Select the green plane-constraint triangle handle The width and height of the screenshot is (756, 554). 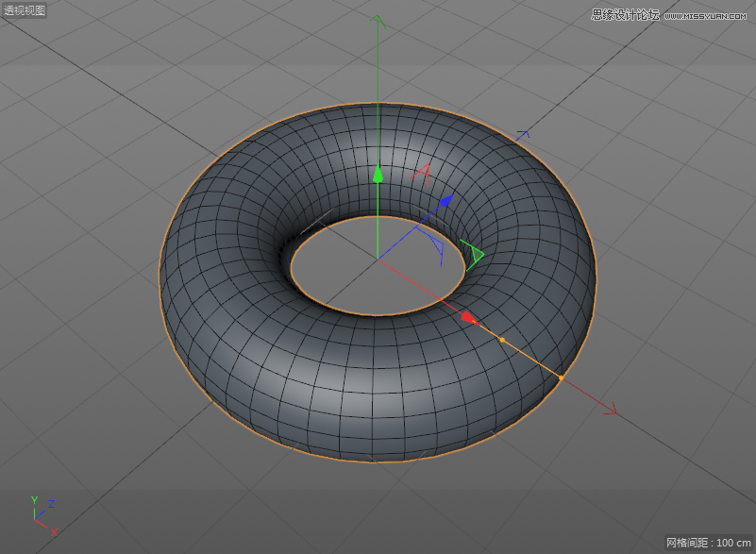[x=474, y=253]
